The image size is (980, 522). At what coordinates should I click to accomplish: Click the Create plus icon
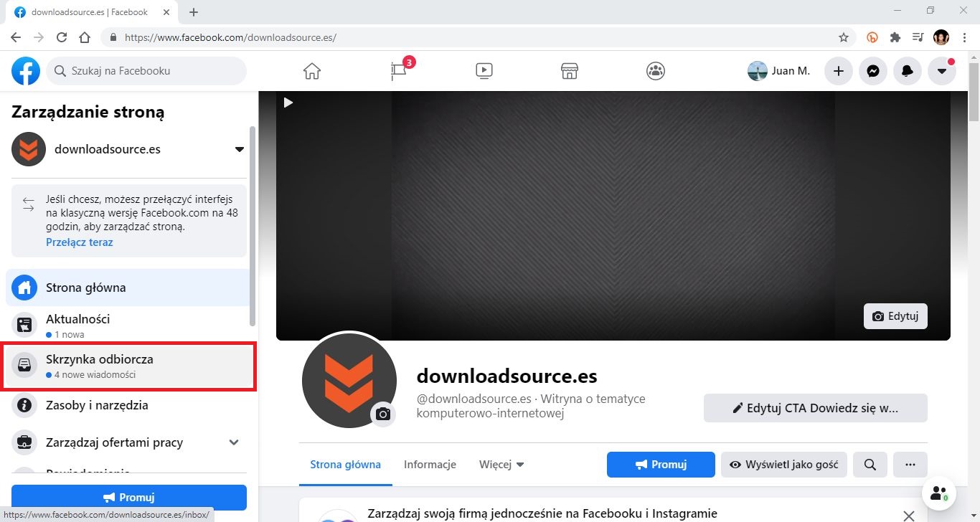[838, 71]
